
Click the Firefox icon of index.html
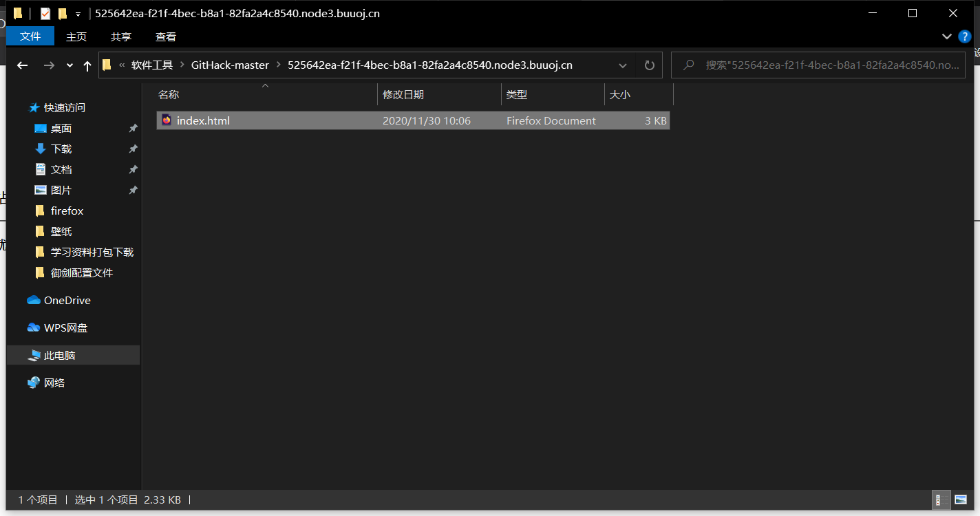coord(166,120)
